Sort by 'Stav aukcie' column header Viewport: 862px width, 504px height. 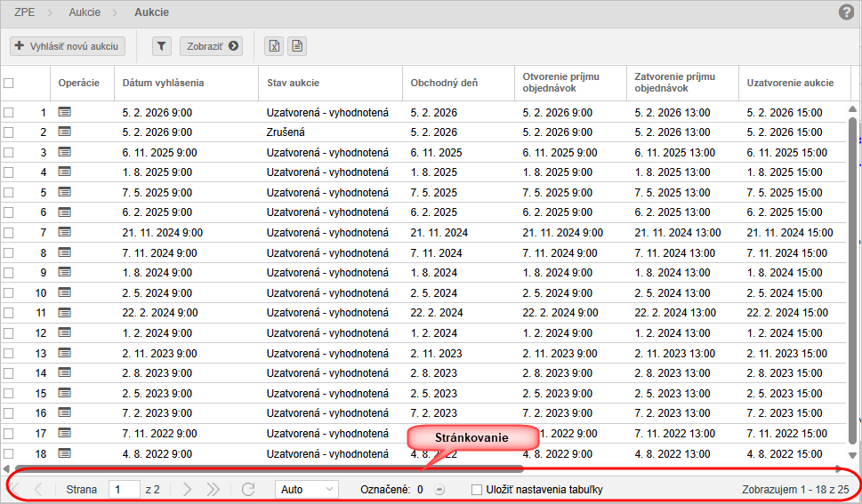pyautogui.click(x=294, y=84)
